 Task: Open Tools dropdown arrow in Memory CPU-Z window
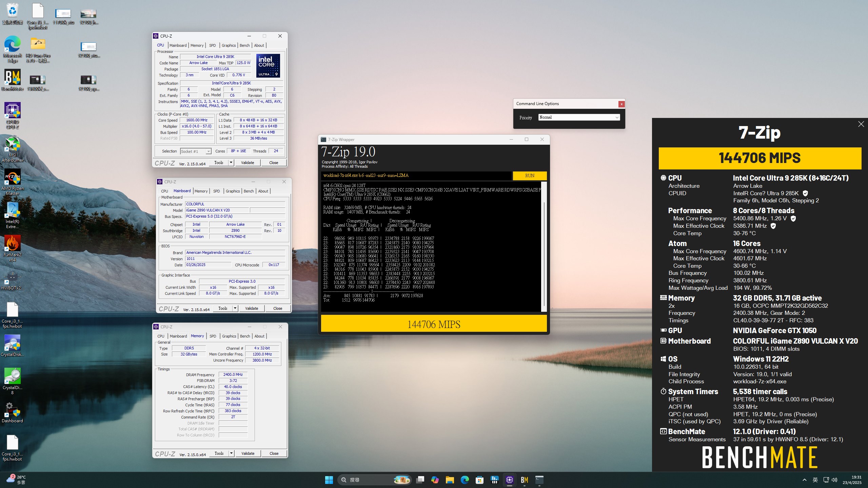click(231, 453)
